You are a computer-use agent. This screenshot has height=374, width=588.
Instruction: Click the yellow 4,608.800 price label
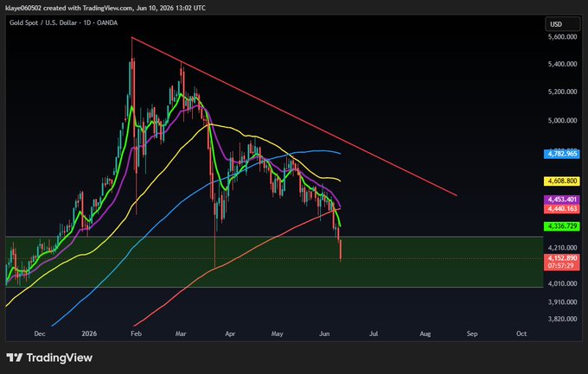562,181
